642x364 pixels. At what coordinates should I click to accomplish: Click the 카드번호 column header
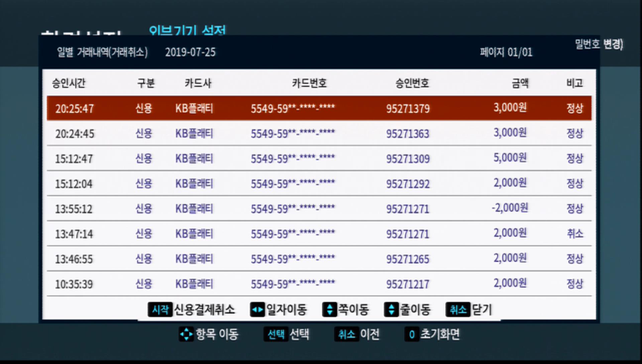[309, 83]
